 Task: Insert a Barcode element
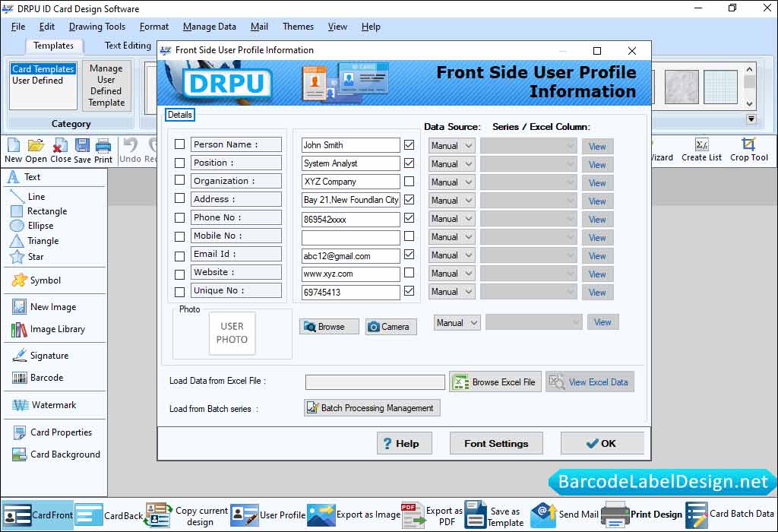pyautogui.click(x=38, y=378)
